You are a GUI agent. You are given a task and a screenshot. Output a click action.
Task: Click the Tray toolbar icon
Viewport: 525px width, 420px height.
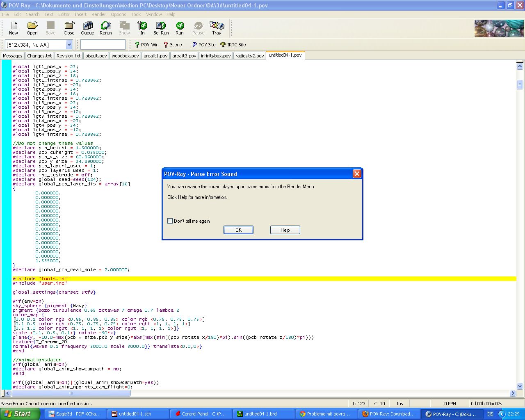click(x=217, y=28)
